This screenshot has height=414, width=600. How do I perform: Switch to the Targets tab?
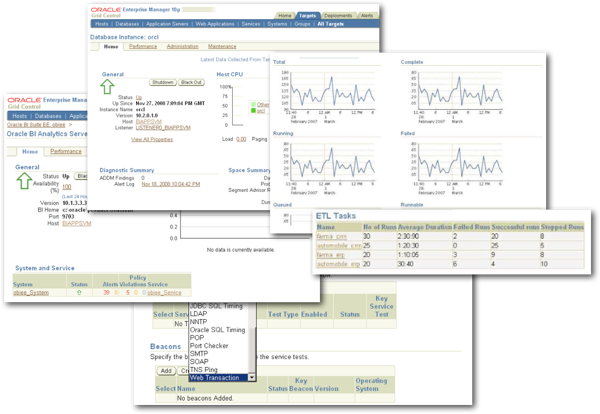pos(307,16)
